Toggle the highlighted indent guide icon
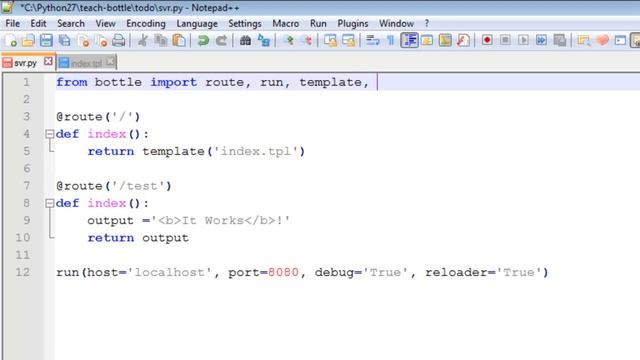Screen dimensions: 640x360 409,40
